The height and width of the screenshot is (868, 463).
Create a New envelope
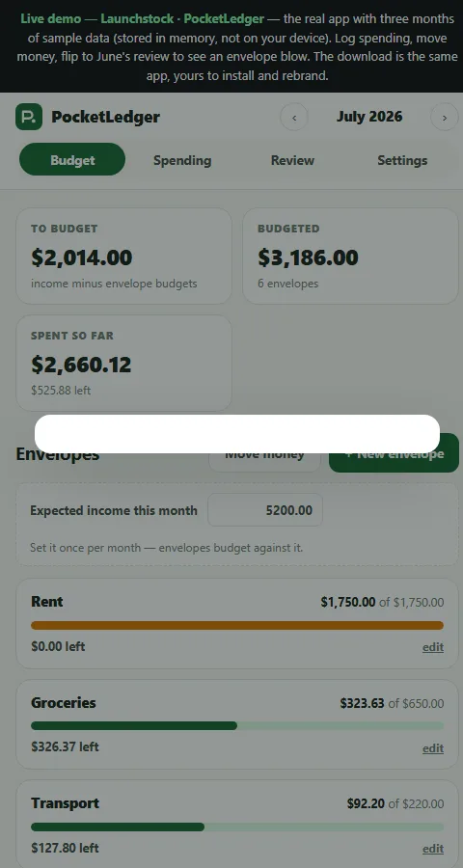[394, 453]
